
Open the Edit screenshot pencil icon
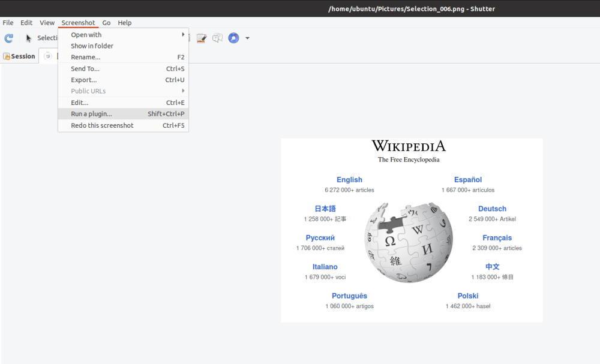(202, 38)
